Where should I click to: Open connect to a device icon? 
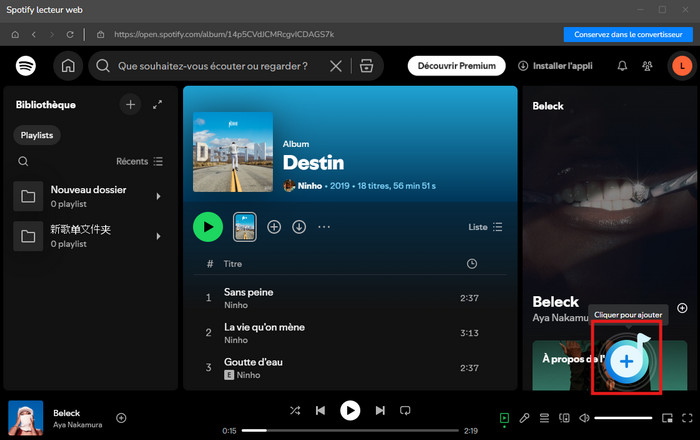564,418
